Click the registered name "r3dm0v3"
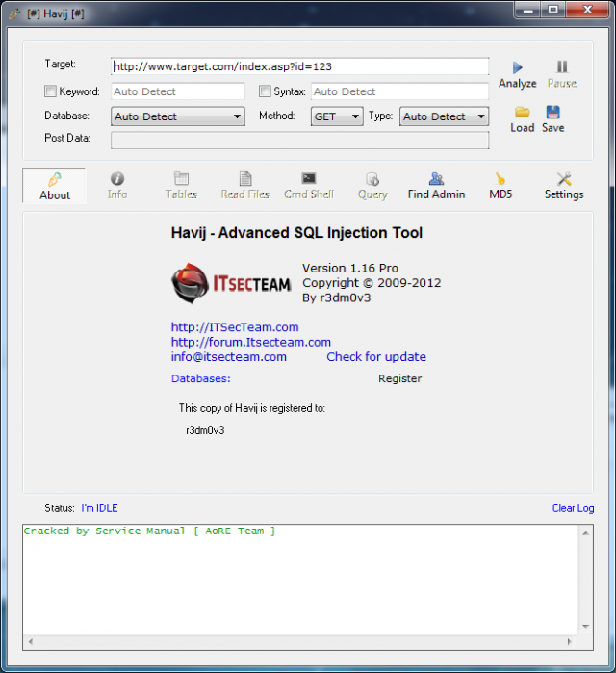The width and height of the screenshot is (616, 673). pos(205,430)
